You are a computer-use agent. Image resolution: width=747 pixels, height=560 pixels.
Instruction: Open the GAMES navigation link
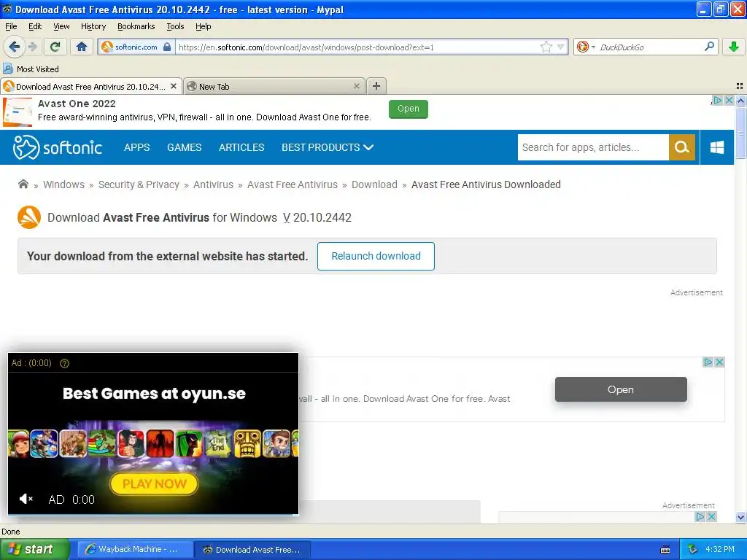point(185,147)
